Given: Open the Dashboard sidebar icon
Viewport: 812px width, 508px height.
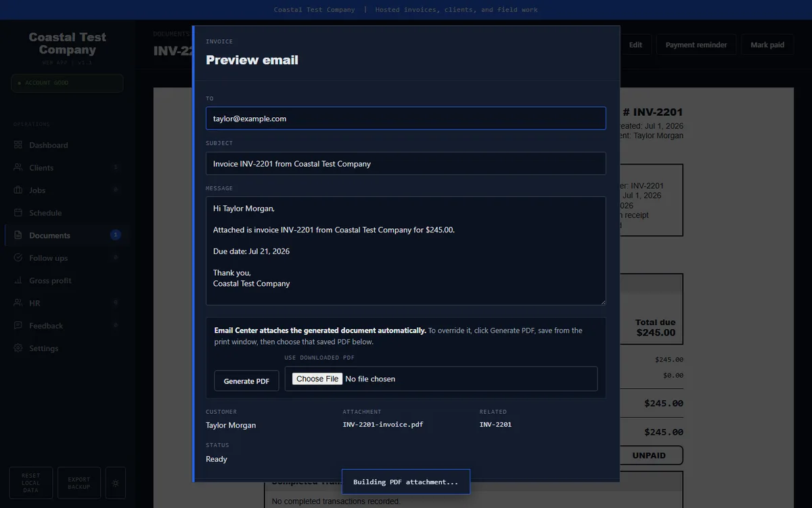Looking at the screenshot, I should (x=18, y=145).
